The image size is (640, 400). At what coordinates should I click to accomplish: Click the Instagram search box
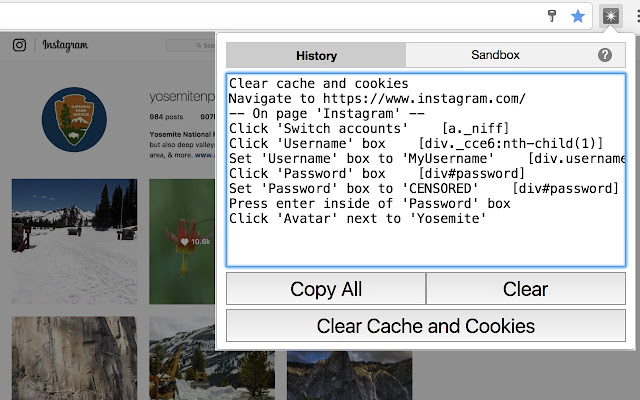point(191,45)
